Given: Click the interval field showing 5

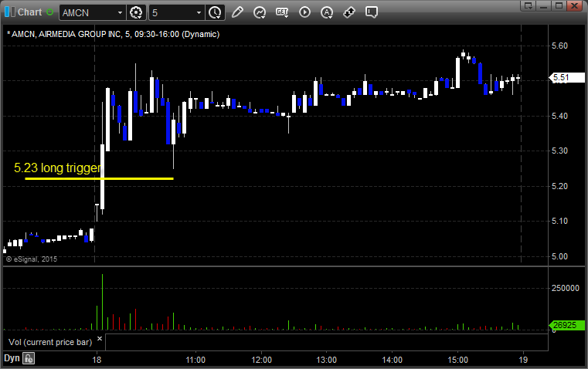Looking at the screenshot, I should [x=173, y=12].
